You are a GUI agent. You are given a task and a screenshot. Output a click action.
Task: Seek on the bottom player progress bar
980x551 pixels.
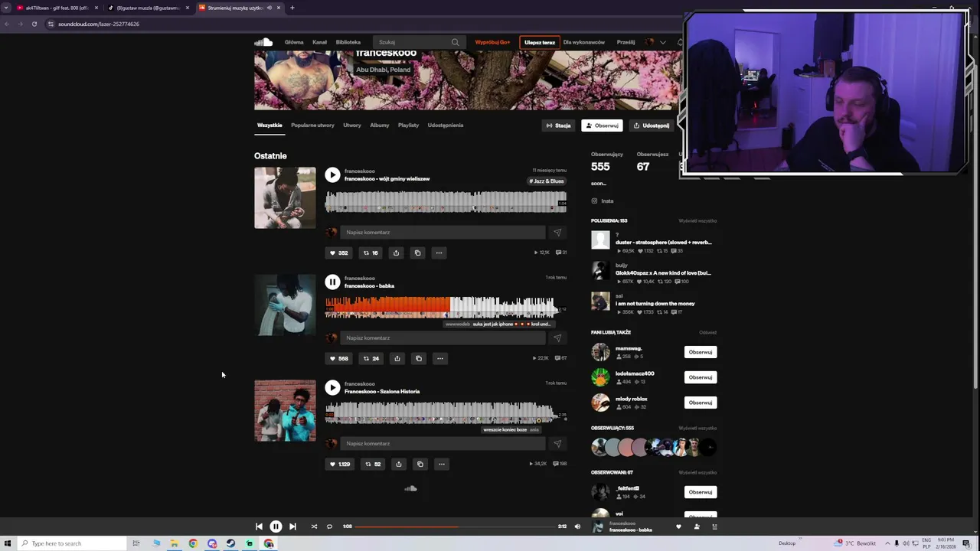click(455, 527)
